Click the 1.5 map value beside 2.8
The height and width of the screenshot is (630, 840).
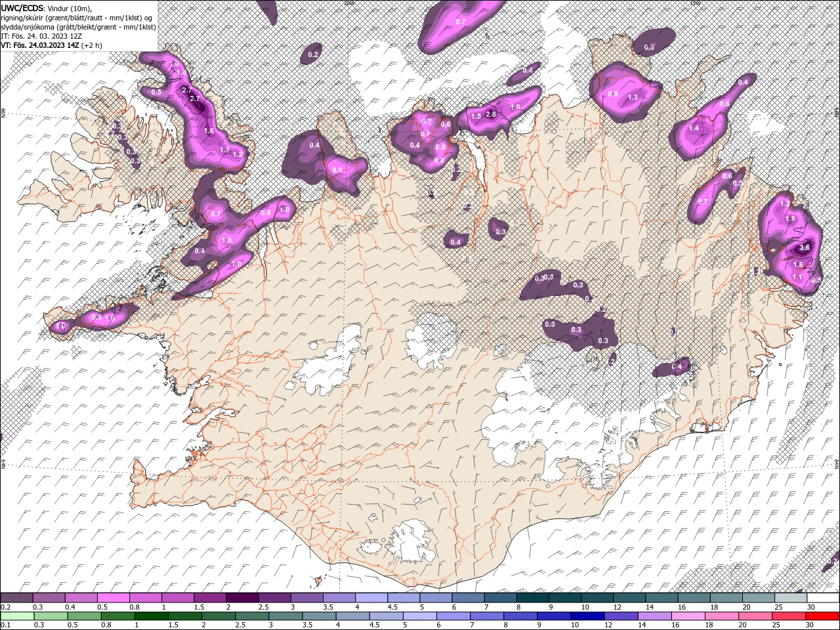[476, 115]
